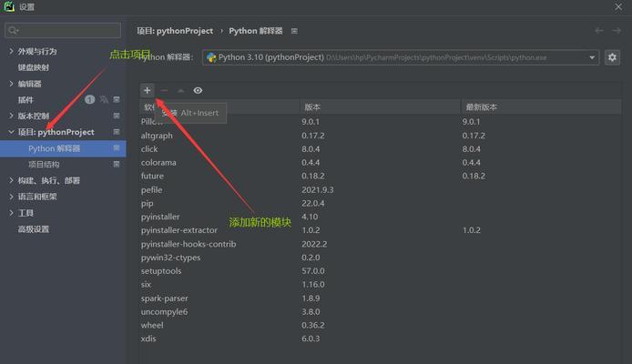Click 项目: pythonProject breadcrumb

pos(175,31)
